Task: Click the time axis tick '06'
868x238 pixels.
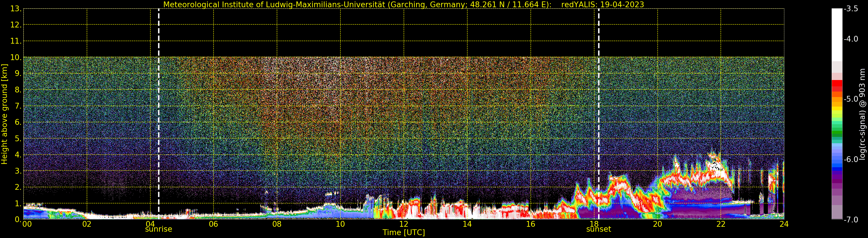Action: tap(213, 224)
